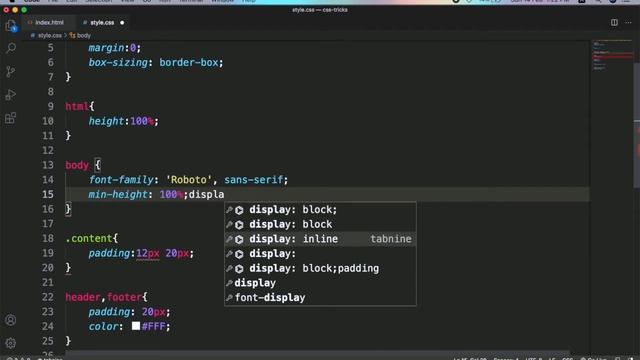The height and width of the screenshot is (360, 640).
Task: Click tabnine icon beside 'display: inline'
Action: [239, 239]
